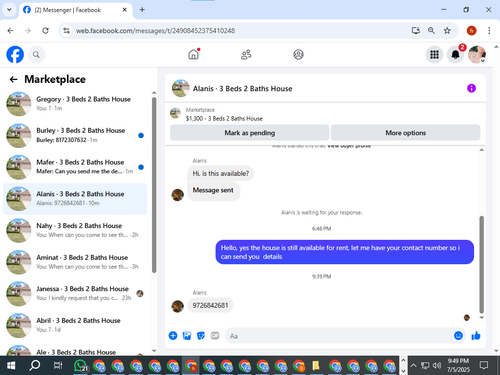Select the Alanis conversation in list
This screenshot has height=375, width=500.
(x=75, y=199)
